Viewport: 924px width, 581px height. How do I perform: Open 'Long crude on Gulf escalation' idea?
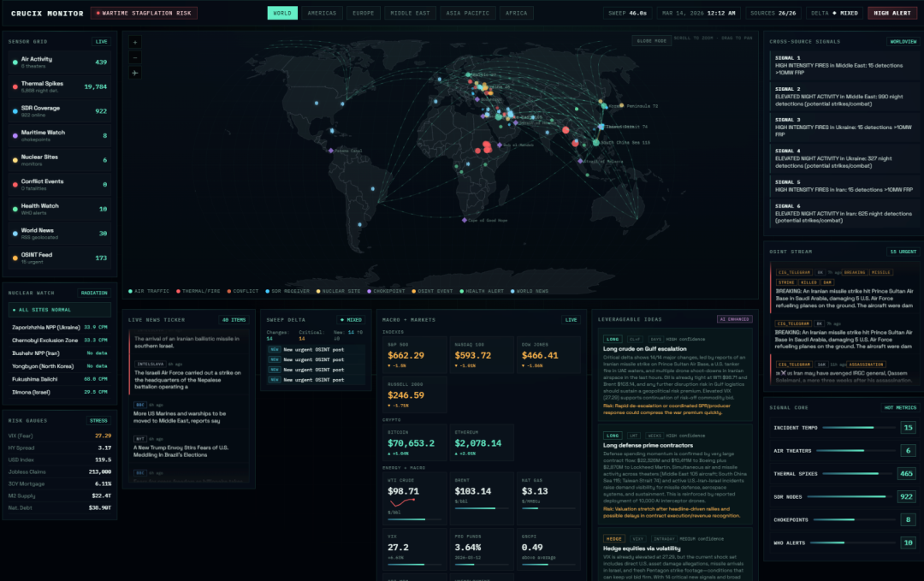675,375
